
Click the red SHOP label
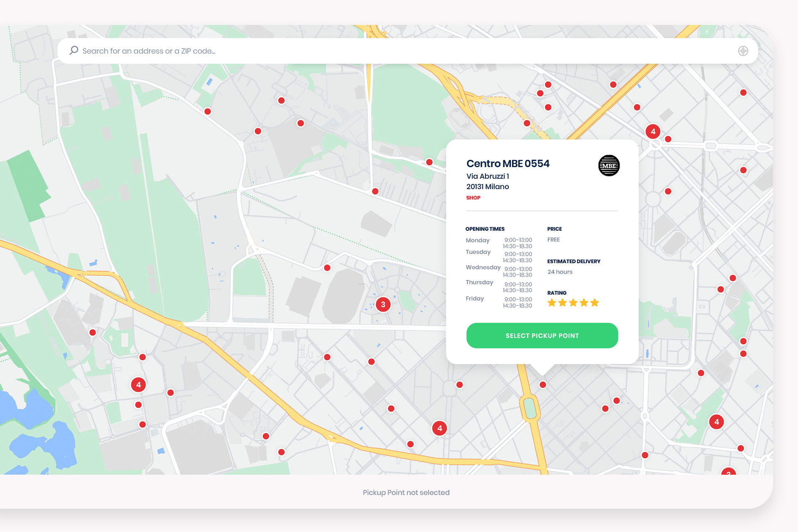[x=473, y=198]
